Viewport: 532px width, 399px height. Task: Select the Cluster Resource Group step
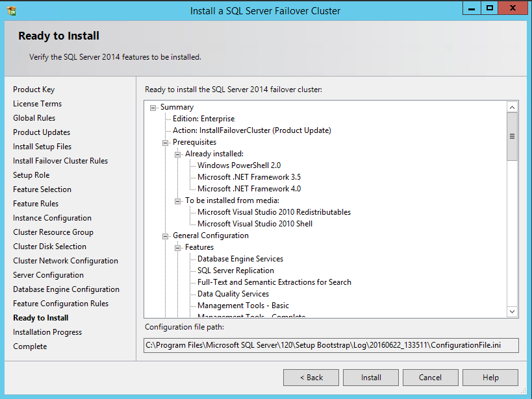point(53,232)
